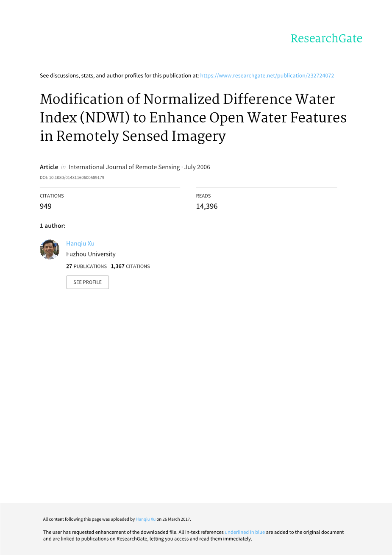This screenshot has width=392, height=555.
Task: Click the '1 author:' label
Action: (53, 226)
